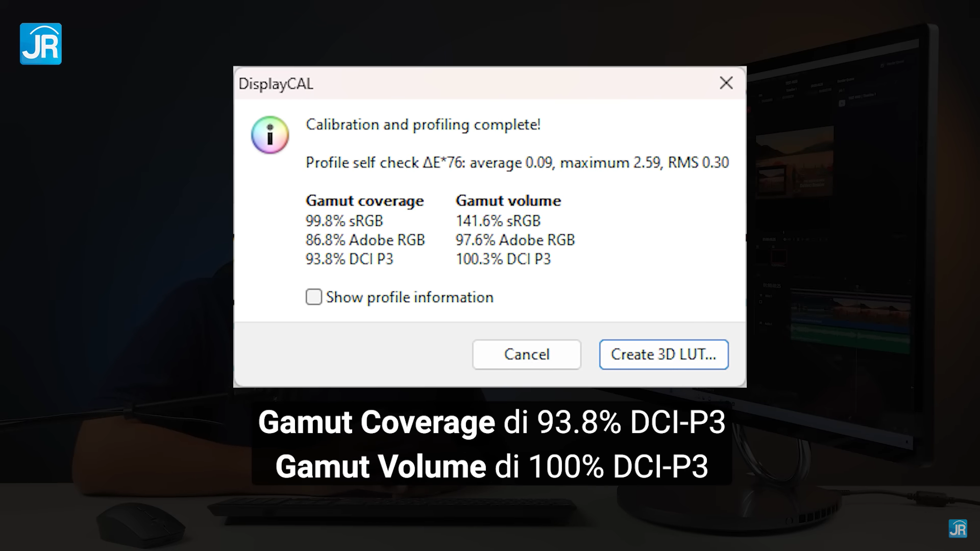980x551 pixels.
Task: Click the DisplayCAL title bar text
Action: pyautogui.click(x=276, y=84)
